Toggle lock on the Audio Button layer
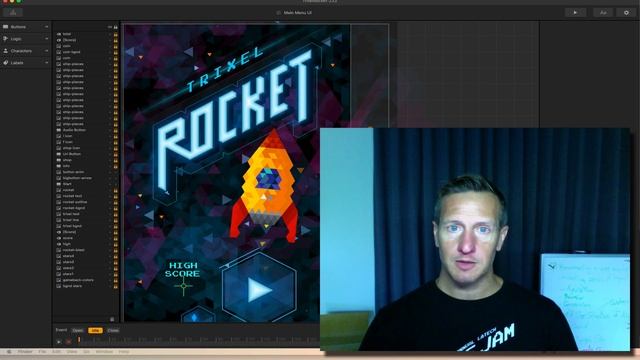 click(x=116, y=130)
